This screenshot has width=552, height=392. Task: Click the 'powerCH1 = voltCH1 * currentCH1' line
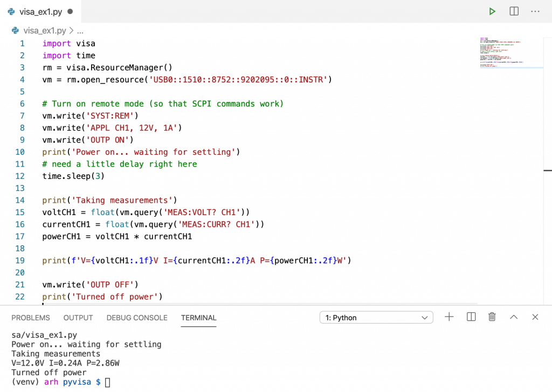click(x=117, y=237)
